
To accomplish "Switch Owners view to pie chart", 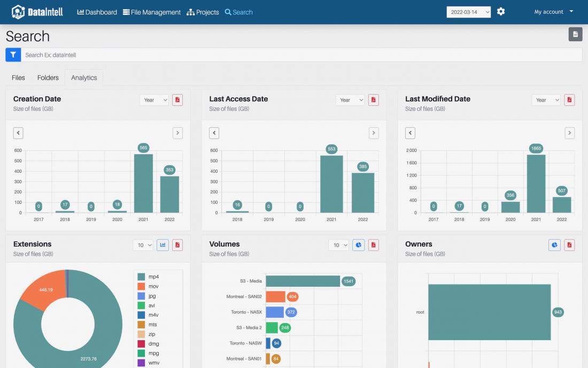I will [554, 245].
